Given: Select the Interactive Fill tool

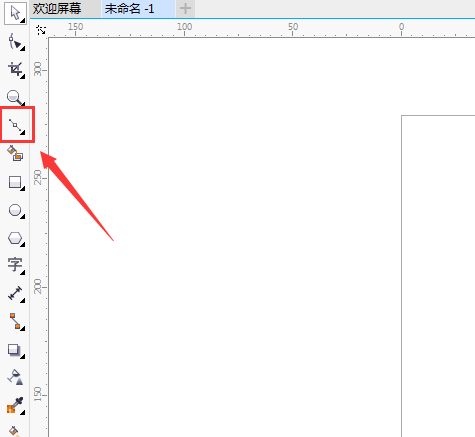Looking at the screenshot, I should point(14,431).
